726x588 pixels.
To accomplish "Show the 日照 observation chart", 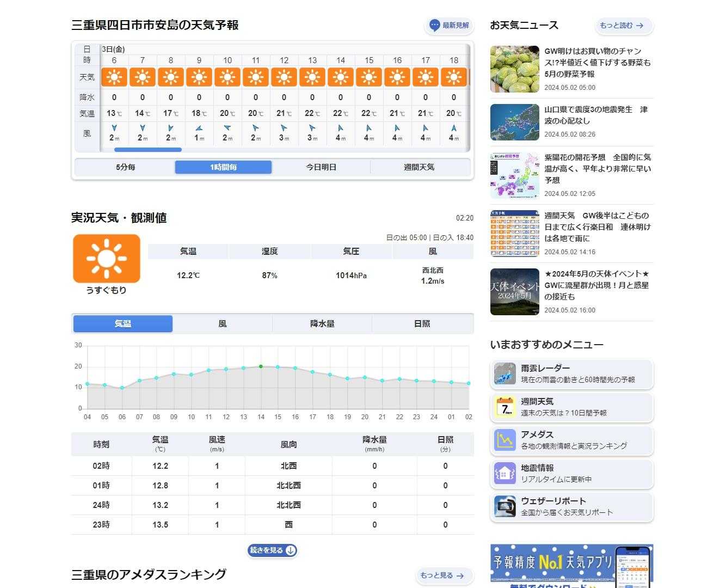I will pos(422,324).
